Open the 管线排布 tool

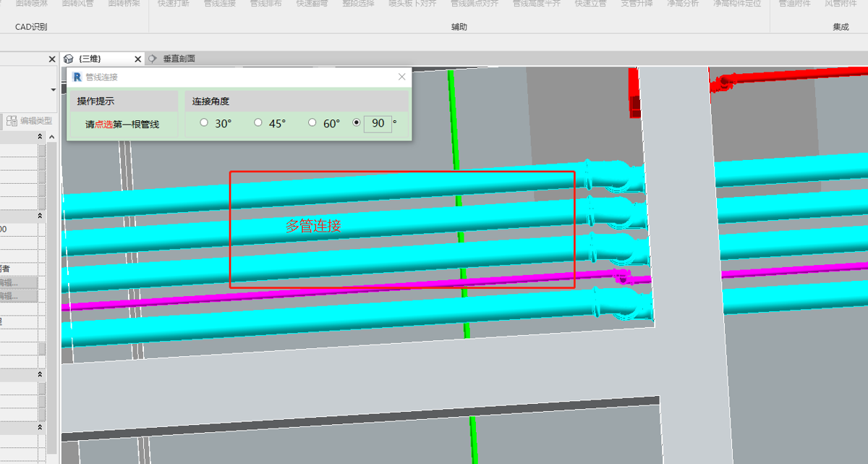pos(266,4)
